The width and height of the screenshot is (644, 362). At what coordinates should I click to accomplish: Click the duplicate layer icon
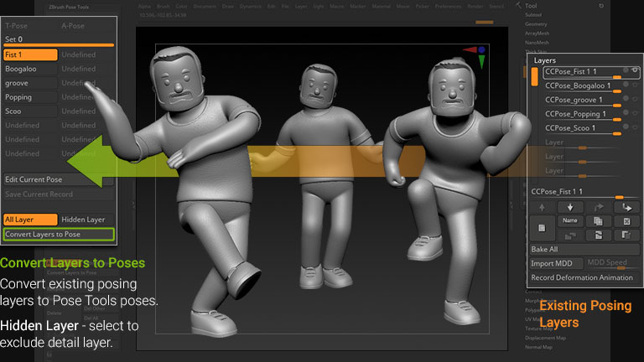pyautogui.click(x=599, y=220)
